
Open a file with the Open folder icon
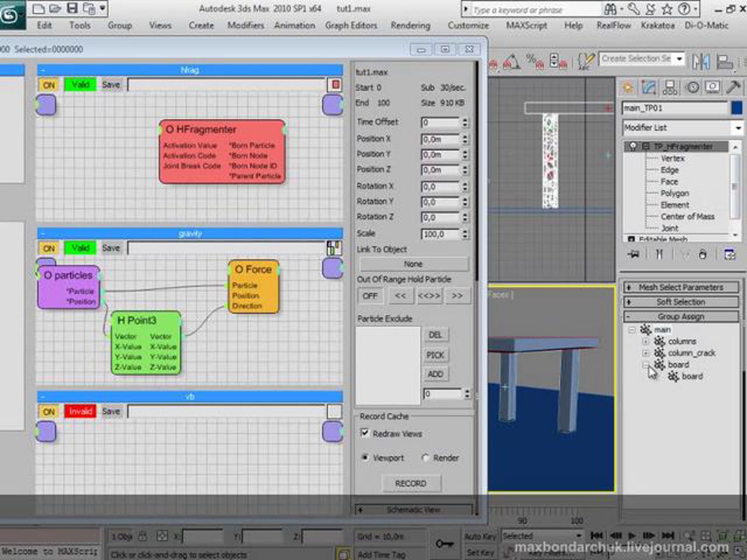coord(55,9)
